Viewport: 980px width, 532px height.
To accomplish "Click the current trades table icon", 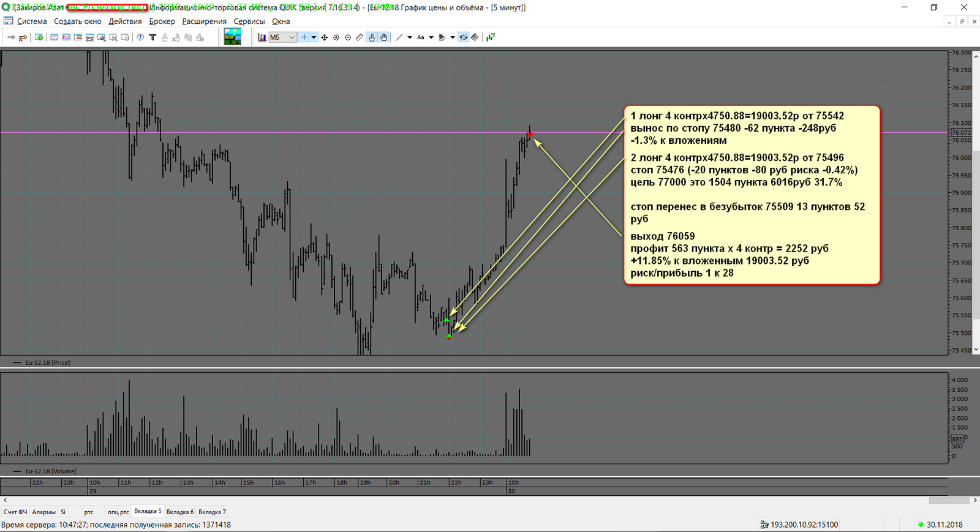I will (x=66, y=37).
